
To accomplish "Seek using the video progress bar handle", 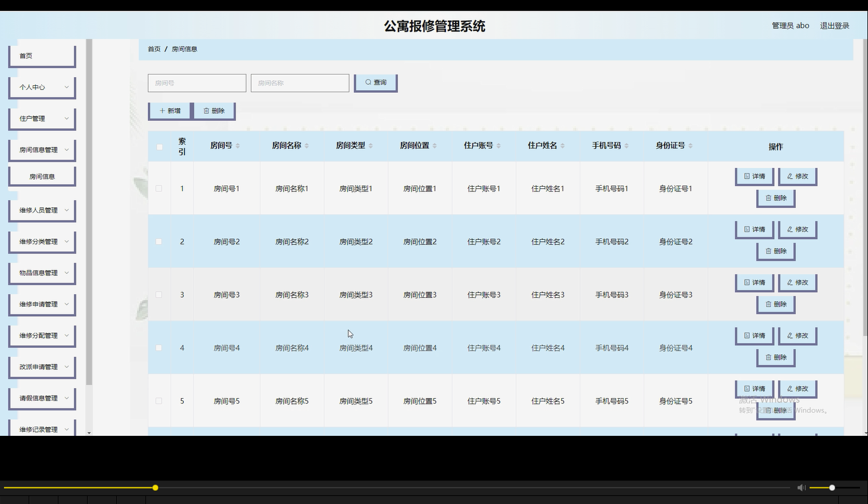I will tap(155, 487).
